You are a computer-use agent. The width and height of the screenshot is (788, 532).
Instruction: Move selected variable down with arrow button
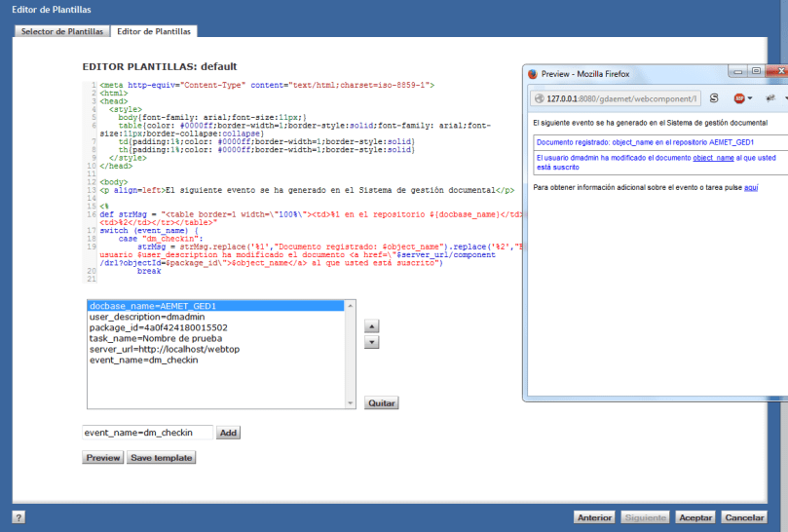[371, 342]
